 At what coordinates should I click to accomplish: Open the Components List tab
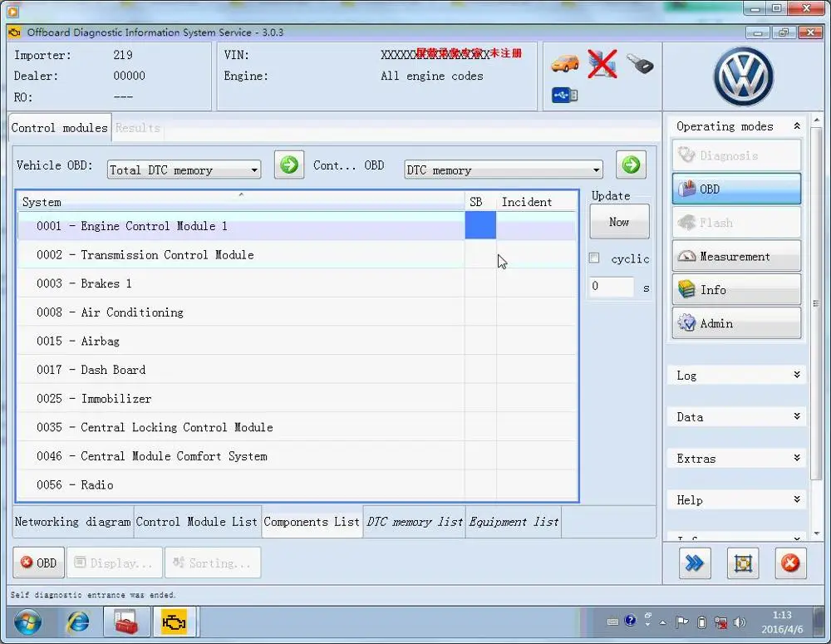[312, 522]
